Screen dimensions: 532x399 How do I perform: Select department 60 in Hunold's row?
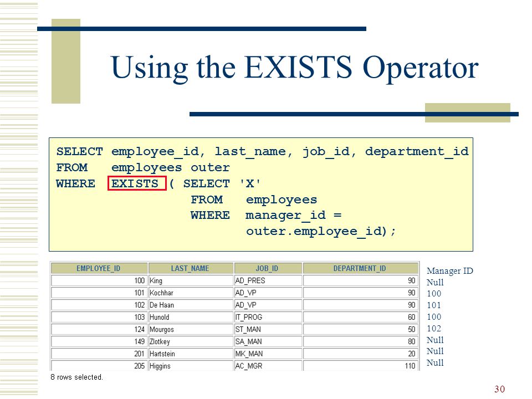[361, 317]
